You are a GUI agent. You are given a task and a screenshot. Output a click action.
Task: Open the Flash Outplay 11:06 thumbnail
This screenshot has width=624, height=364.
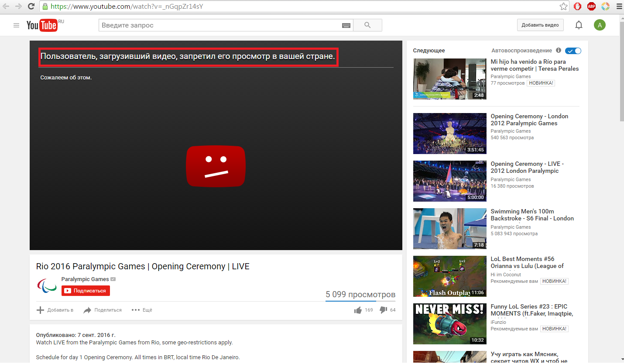tap(450, 276)
